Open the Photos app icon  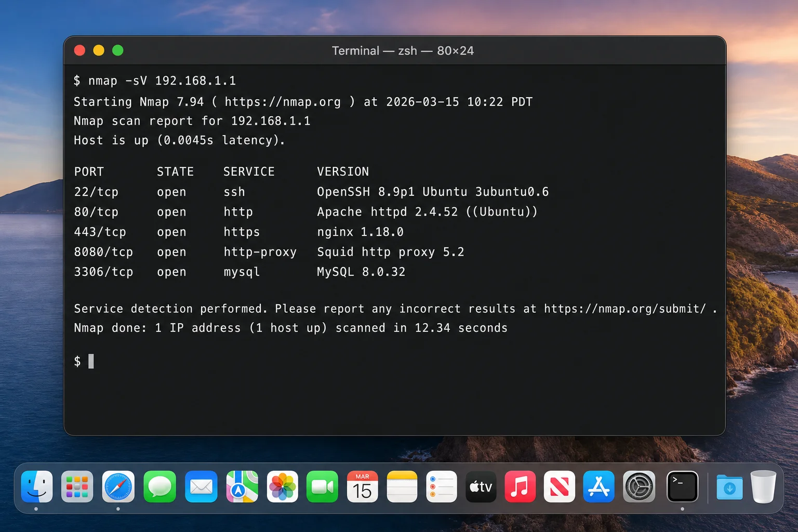[283, 487]
